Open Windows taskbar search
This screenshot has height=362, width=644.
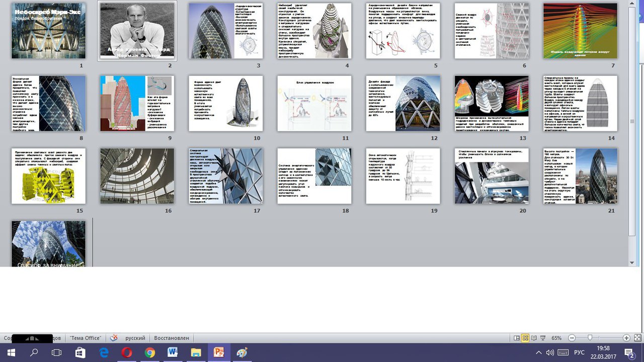pos(34,352)
